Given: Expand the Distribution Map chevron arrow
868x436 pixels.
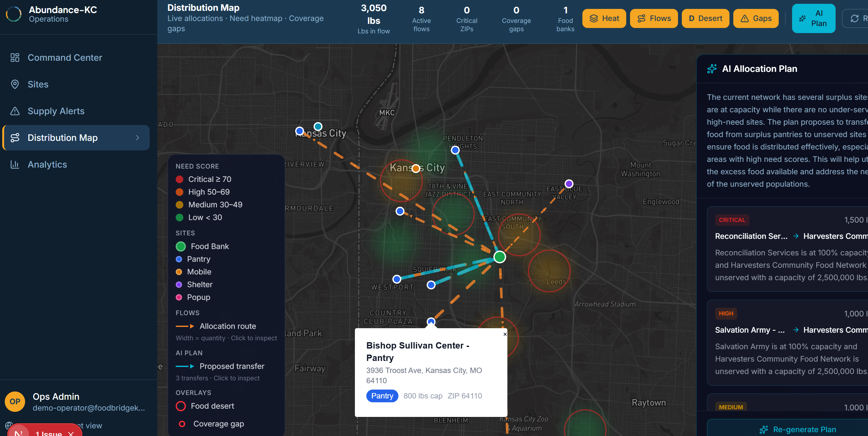Looking at the screenshot, I should pyautogui.click(x=138, y=138).
